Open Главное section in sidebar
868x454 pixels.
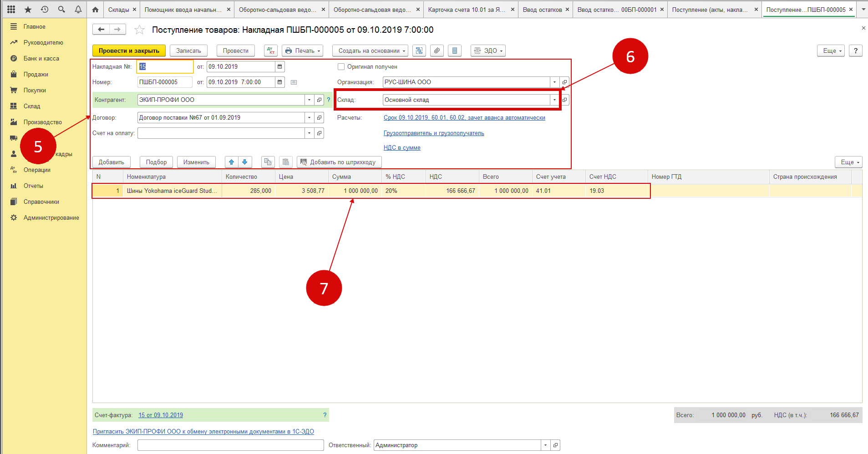pyautogui.click(x=35, y=26)
